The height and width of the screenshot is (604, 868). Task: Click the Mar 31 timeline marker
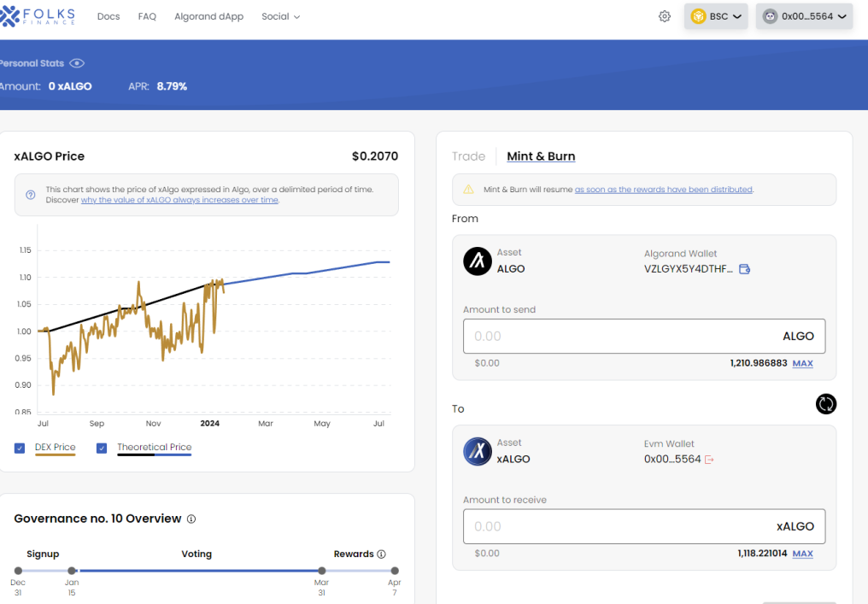point(321,570)
